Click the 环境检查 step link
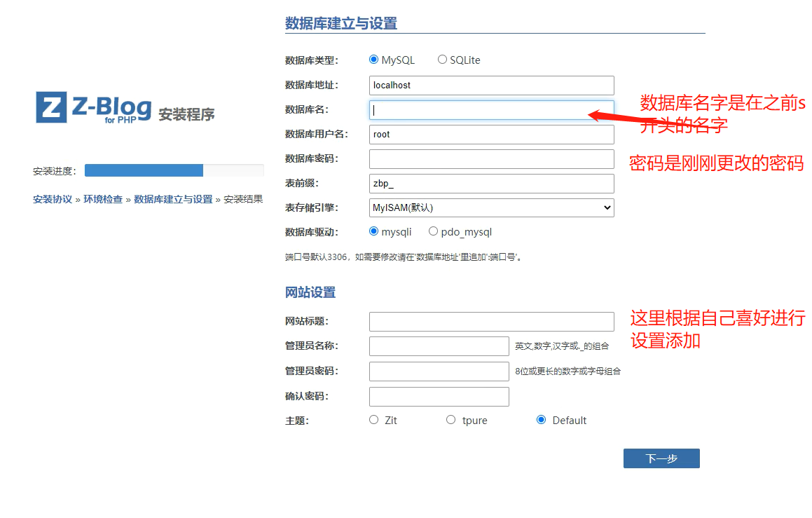Viewport: 812px width, 518px height. click(102, 199)
